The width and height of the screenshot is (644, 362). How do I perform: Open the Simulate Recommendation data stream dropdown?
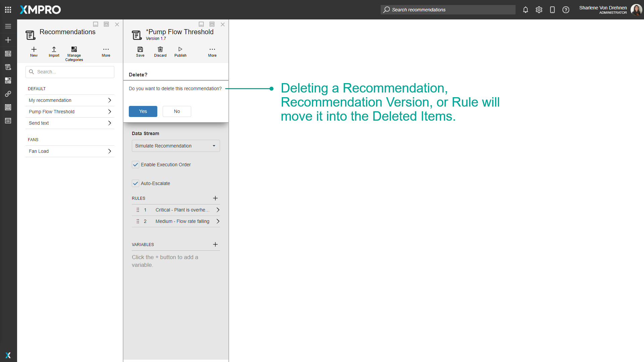176,146
